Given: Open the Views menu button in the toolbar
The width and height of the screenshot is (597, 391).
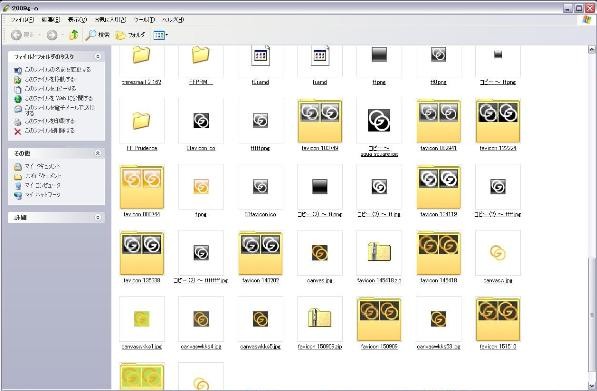Looking at the screenshot, I should tap(160, 35).
